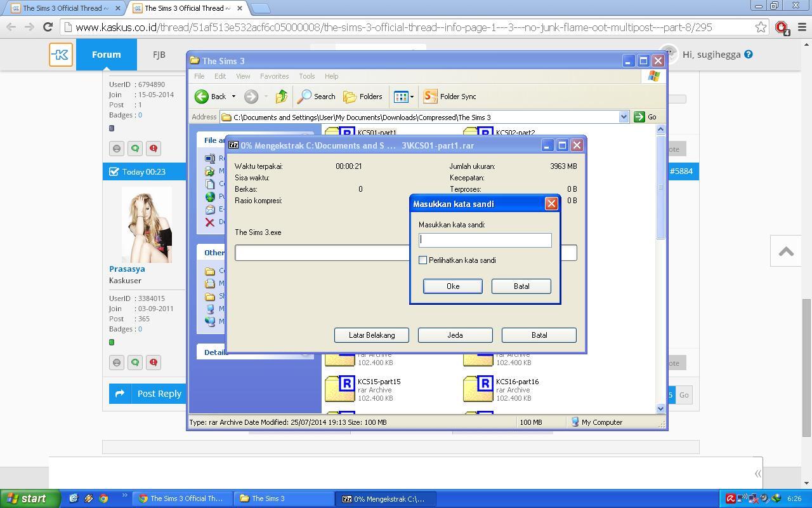
Task: Click the Kaskus logo
Action: (61, 55)
